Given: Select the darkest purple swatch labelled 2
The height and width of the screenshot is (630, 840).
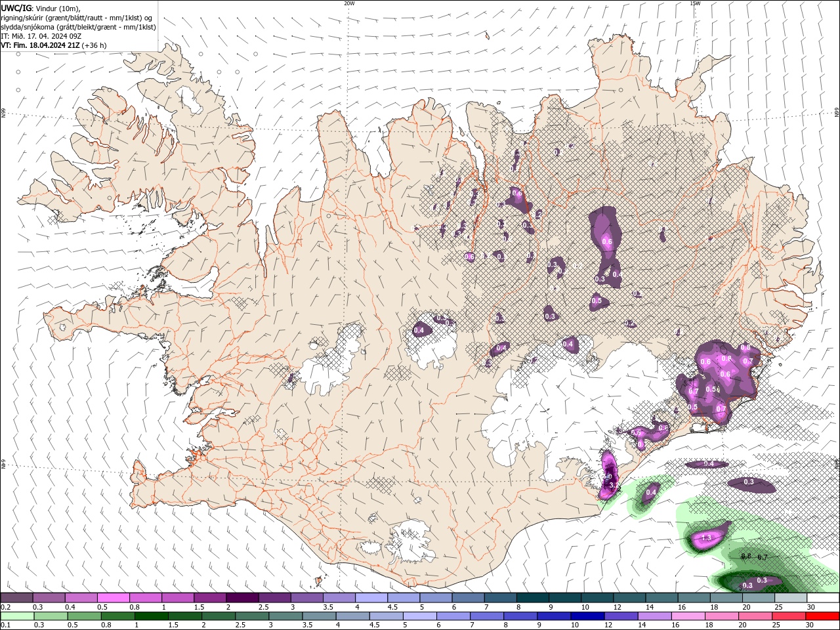Looking at the screenshot, I should [x=242, y=598].
